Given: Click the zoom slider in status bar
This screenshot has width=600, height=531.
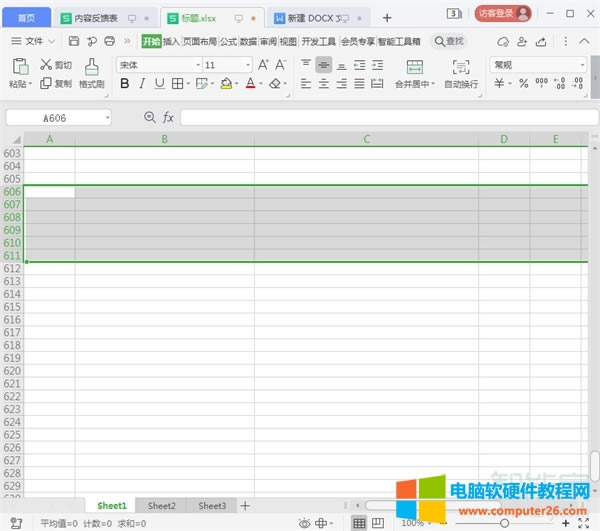Looking at the screenshot, I should click(x=504, y=523).
